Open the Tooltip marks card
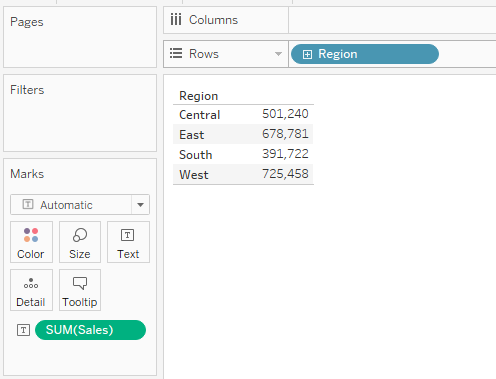496x379 pixels. pos(80,290)
